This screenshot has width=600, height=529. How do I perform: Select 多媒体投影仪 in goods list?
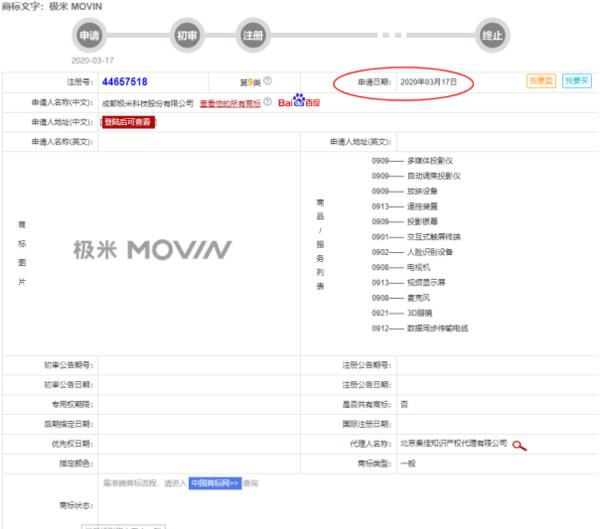coord(431,161)
